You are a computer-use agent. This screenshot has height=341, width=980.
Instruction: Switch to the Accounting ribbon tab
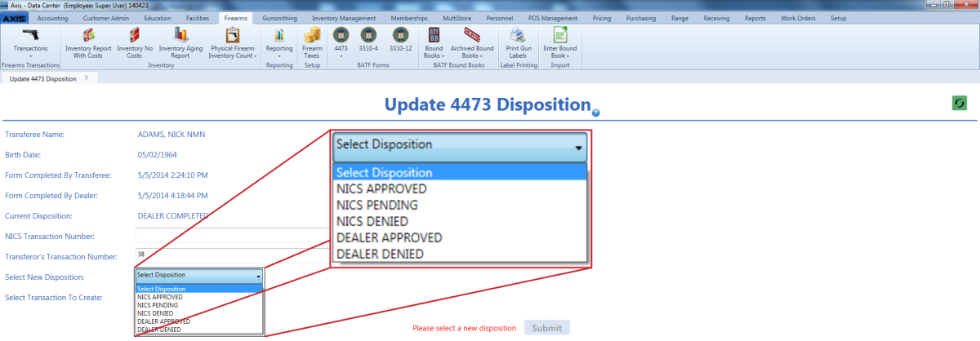(x=53, y=17)
